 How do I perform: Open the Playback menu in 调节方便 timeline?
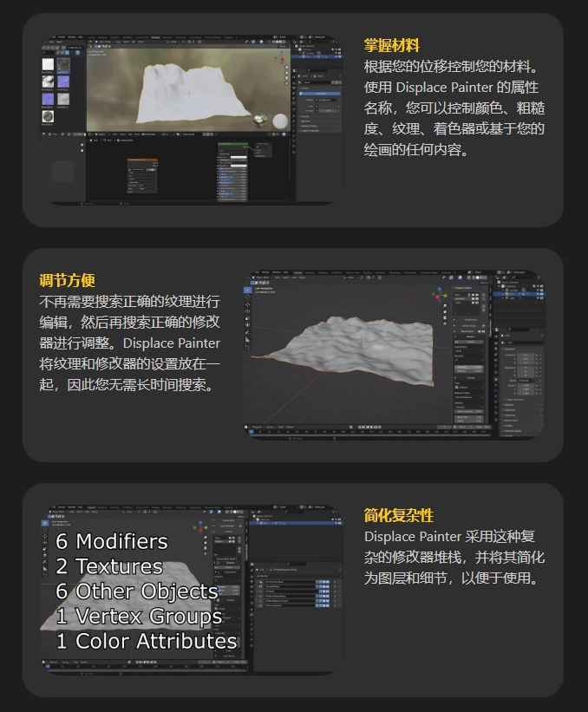point(258,427)
